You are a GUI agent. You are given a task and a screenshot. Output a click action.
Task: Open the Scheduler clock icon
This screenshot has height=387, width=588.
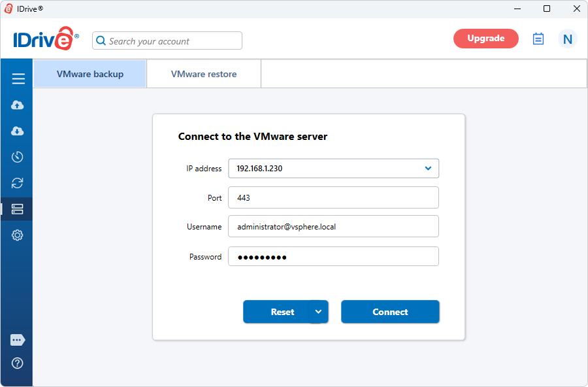coord(18,157)
